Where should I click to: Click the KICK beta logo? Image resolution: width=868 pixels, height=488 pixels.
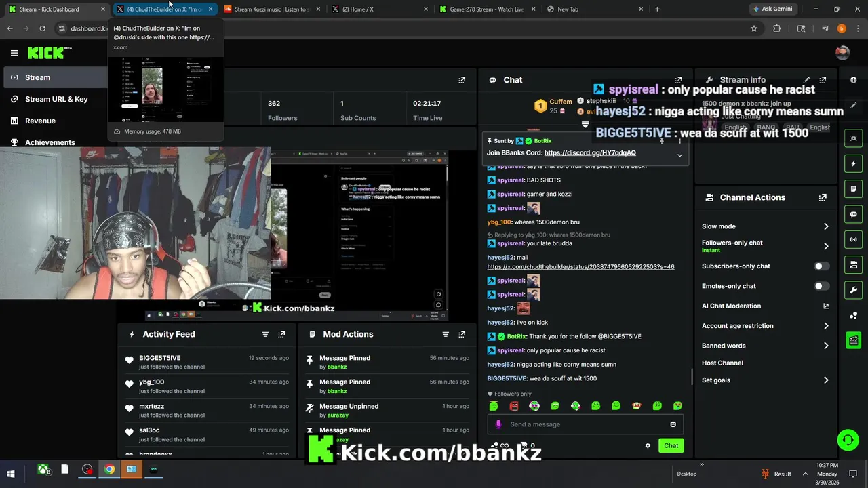point(50,53)
